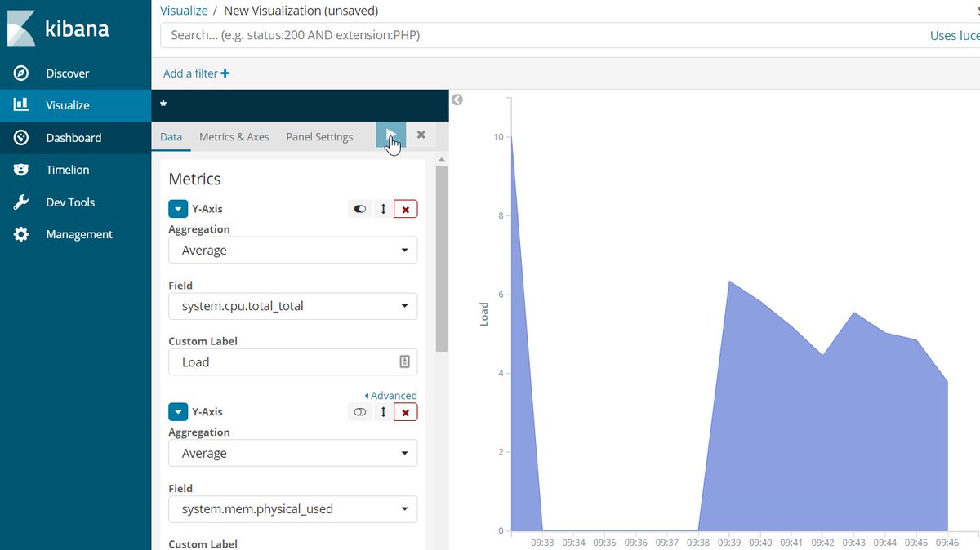Image resolution: width=980 pixels, height=550 pixels.
Task: Toggle the second Y-Axis metric (physical_used) on/off
Action: coord(360,412)
